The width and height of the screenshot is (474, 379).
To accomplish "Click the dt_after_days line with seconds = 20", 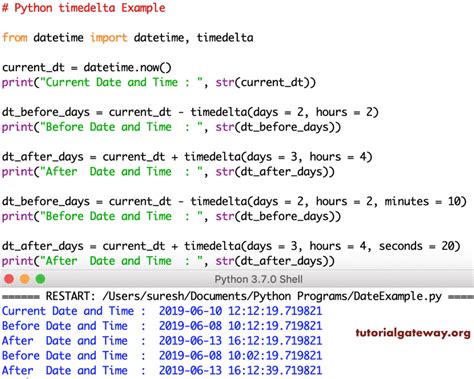I will click(231, 246).
